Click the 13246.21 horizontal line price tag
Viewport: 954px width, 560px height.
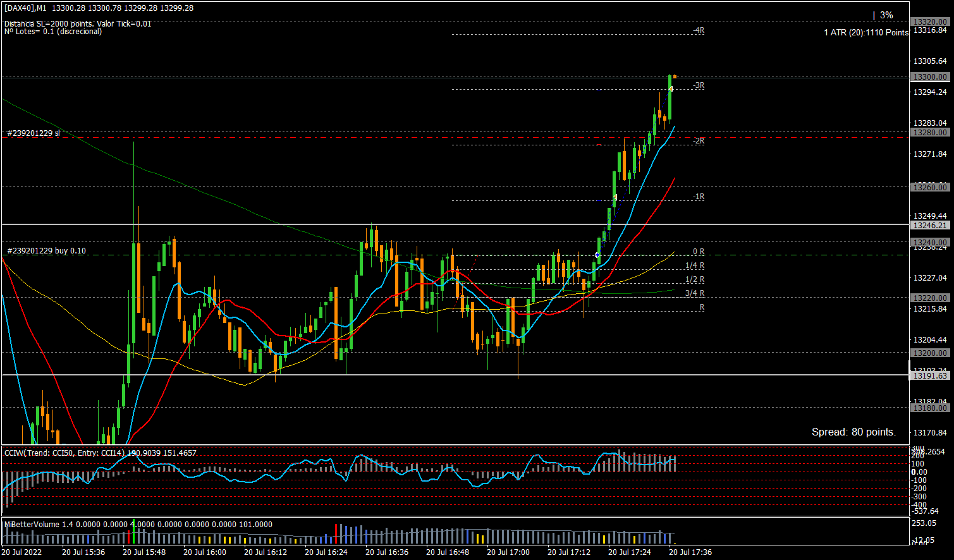pos(929,226)
